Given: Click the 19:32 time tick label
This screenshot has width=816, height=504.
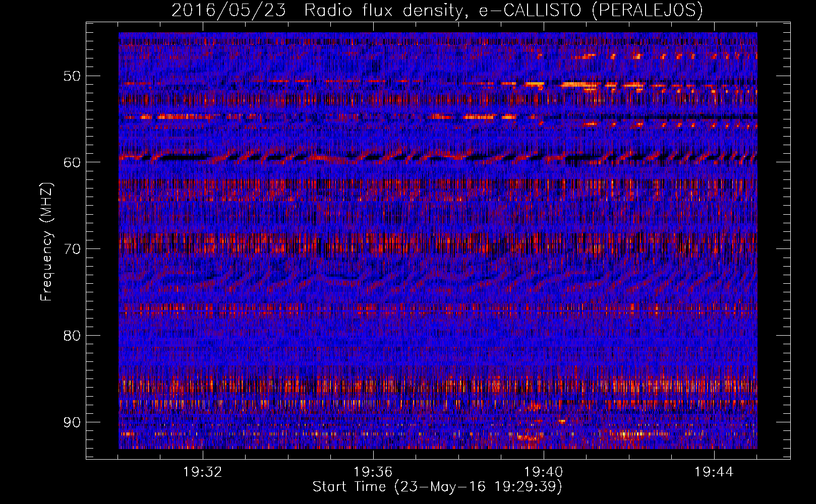Looking at the screenshot, I should tap(203, 472).
